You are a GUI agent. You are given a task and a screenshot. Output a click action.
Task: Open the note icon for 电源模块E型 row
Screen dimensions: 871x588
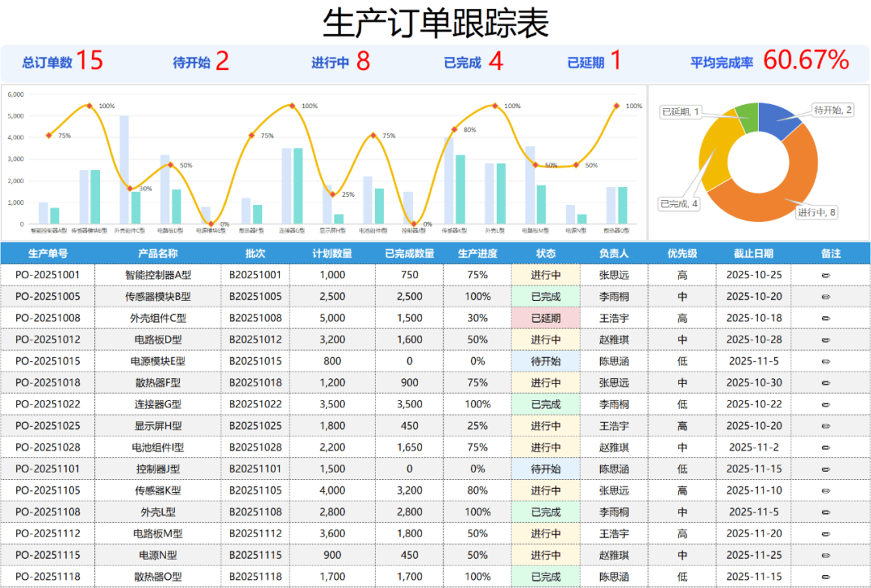(825, 361)
